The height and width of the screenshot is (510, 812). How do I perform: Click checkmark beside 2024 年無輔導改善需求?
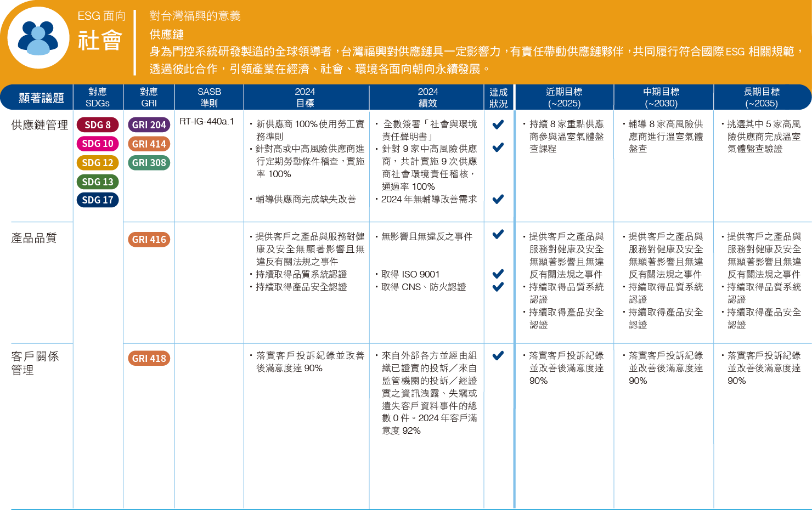click(498, 199)
